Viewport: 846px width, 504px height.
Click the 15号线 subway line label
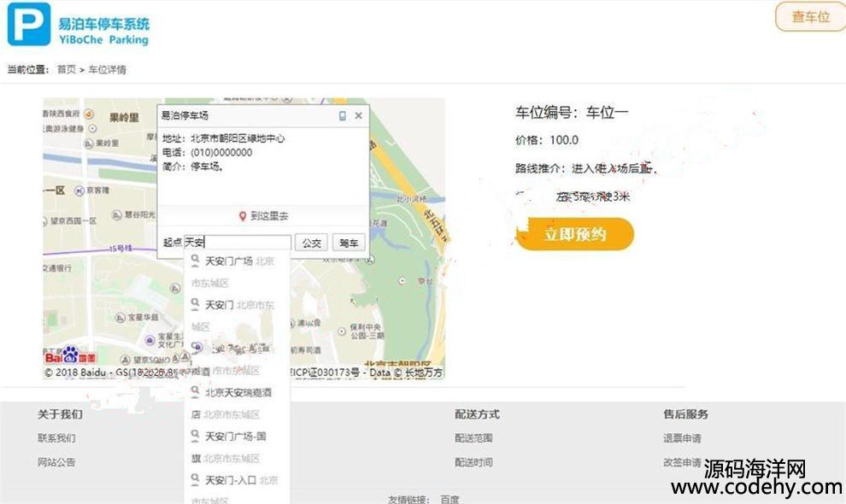click(120, 249)
